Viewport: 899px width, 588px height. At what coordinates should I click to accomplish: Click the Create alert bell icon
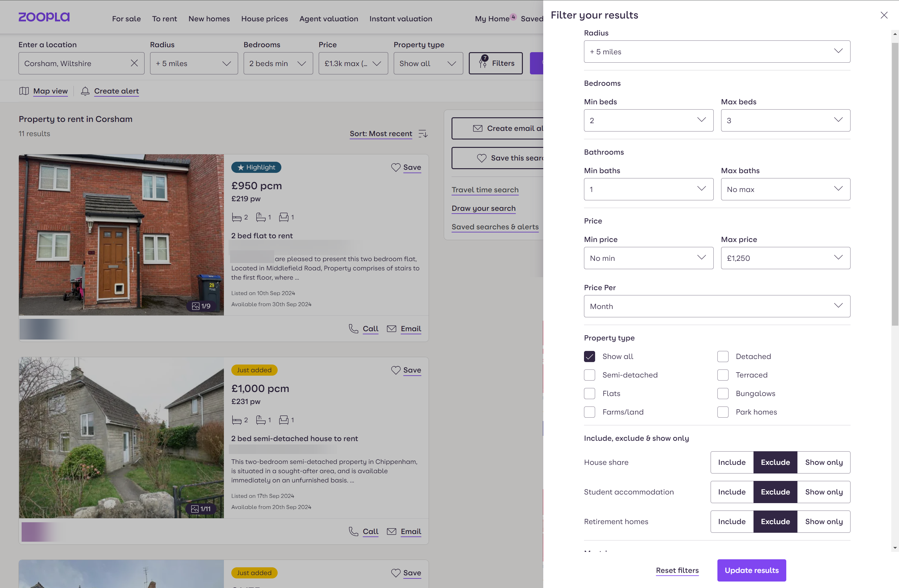85,91
